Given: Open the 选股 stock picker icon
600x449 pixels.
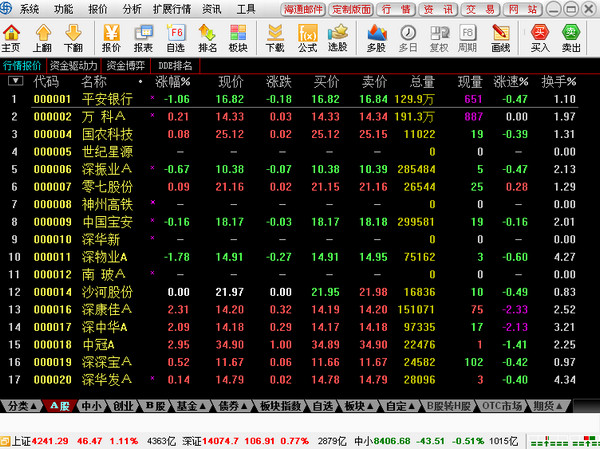Looking at the screenshot, I should [338, 38].
